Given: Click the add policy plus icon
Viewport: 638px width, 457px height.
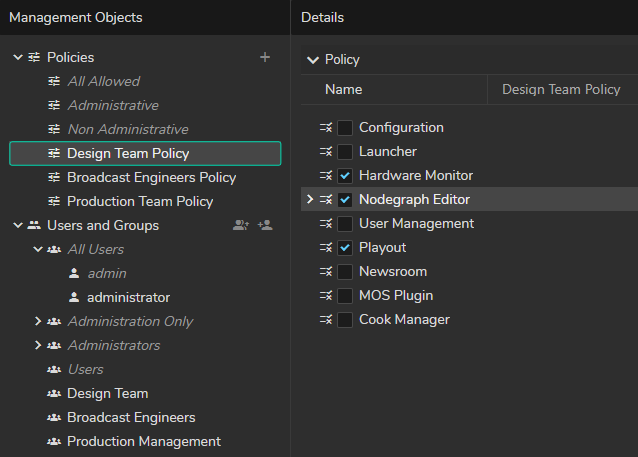Looking at the screenshot, I should click(265, 57).
